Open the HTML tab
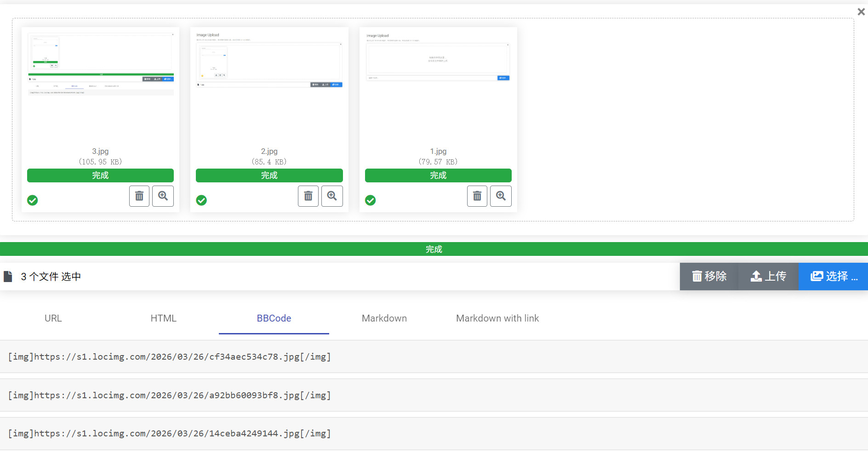The width and height of the screenshot is (868, 452). [x=163, y=318]
